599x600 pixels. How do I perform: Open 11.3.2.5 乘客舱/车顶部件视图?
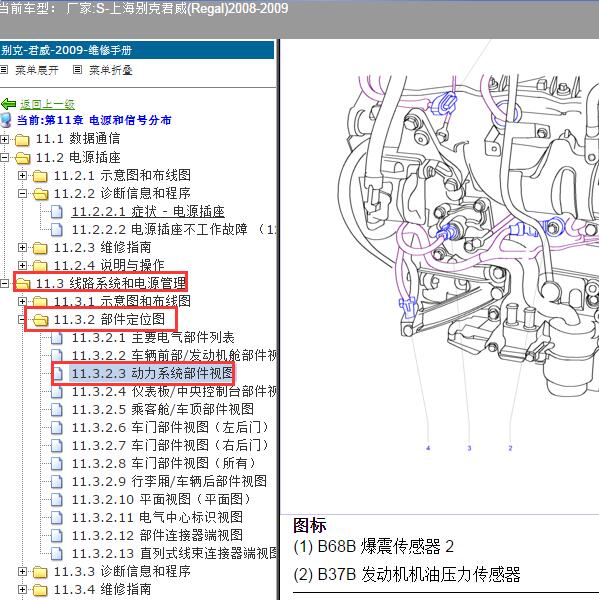coord(163,409)
